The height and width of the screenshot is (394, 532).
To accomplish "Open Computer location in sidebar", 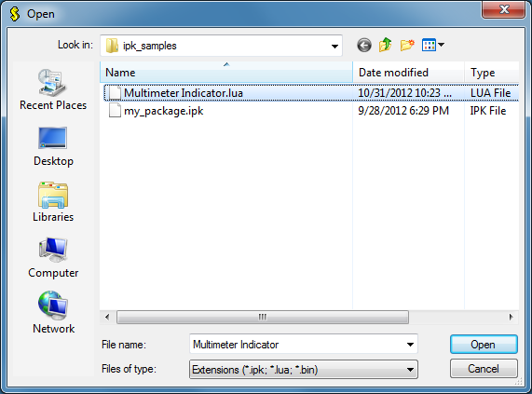I will pyautogui.click(x=53, y=258).
